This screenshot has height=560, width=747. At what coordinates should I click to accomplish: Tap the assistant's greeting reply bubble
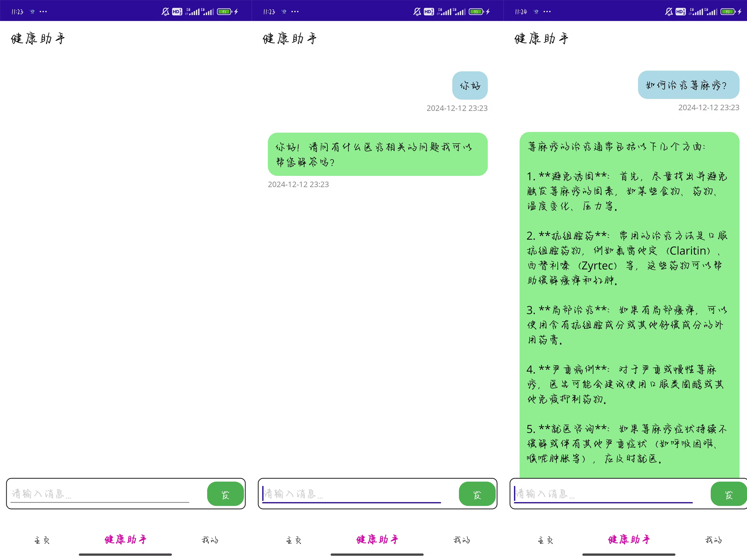[x=377, y=154]
